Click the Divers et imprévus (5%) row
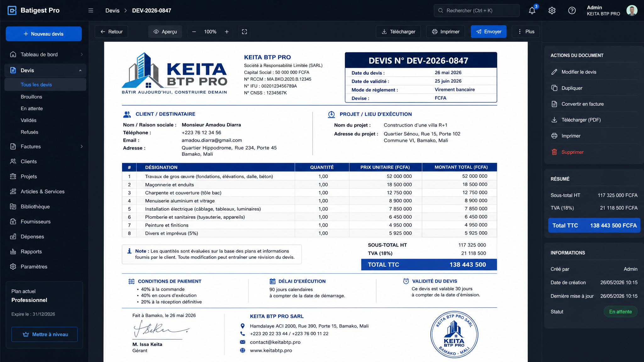This screenshot has width=644, height=362. click(309, 233)
